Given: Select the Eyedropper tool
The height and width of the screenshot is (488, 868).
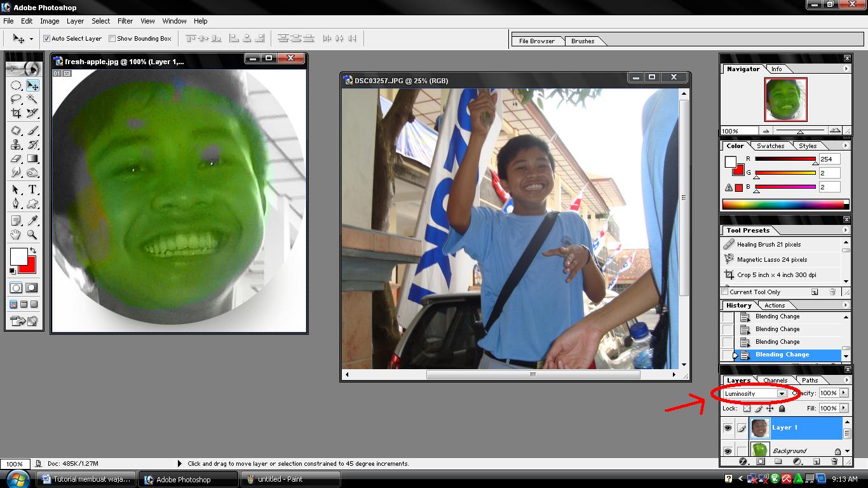Looking at the screenshot, I should point(32,220).
